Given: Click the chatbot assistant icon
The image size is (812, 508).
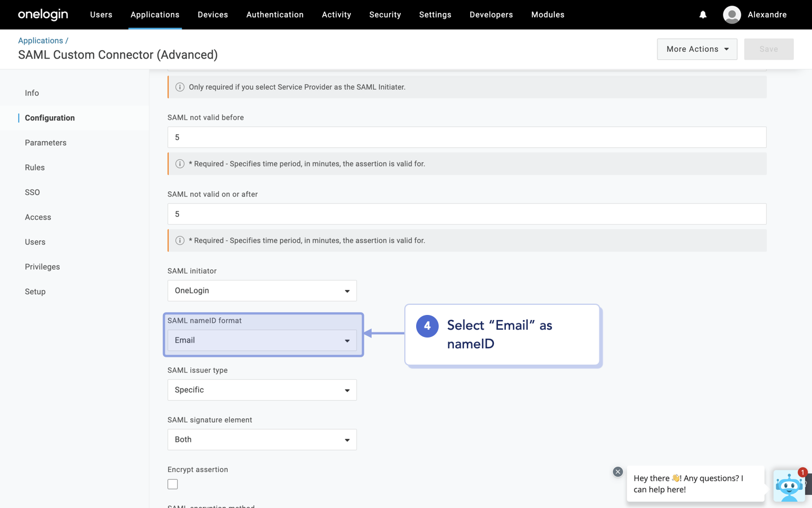Looking at the screenshot, I should click(x=789, y=486).
